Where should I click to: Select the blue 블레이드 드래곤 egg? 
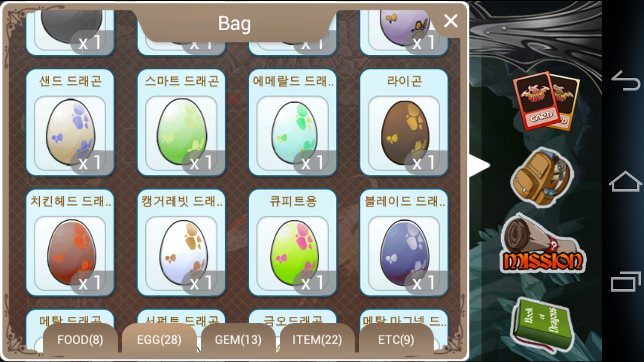(x=404, y=242)
